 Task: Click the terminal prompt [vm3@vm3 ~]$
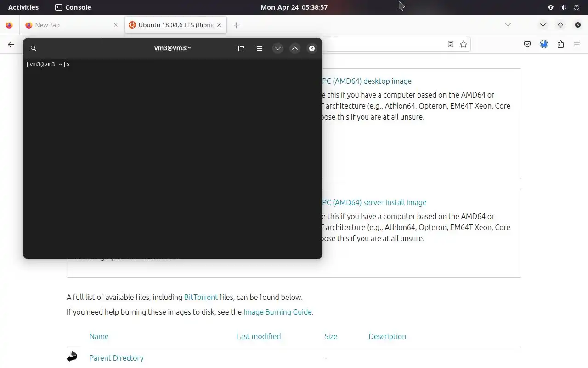(48, 64)
